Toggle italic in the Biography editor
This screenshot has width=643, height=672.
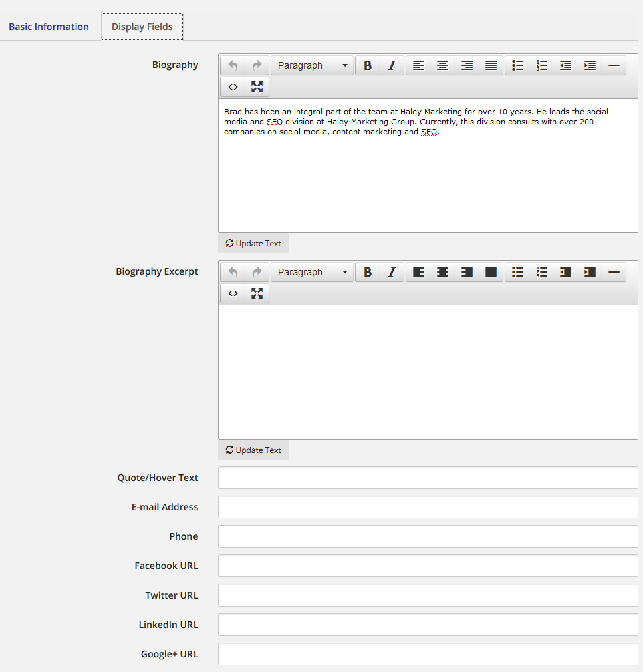[x=392, y=65]
